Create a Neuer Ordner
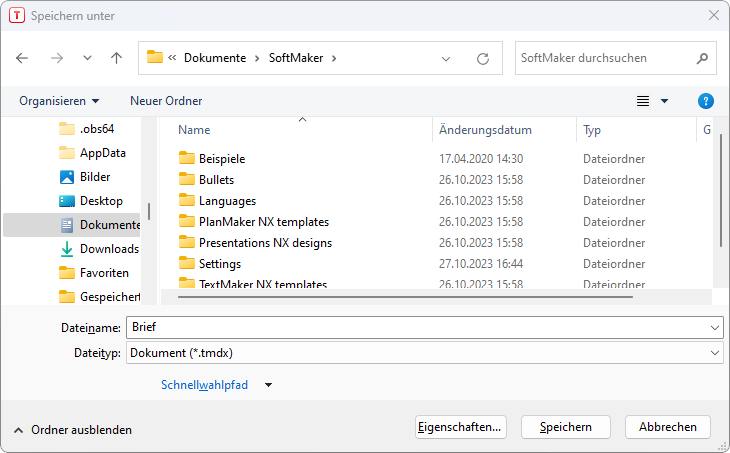This screenshot has width=730, height=453. click(x=166, y=101)
